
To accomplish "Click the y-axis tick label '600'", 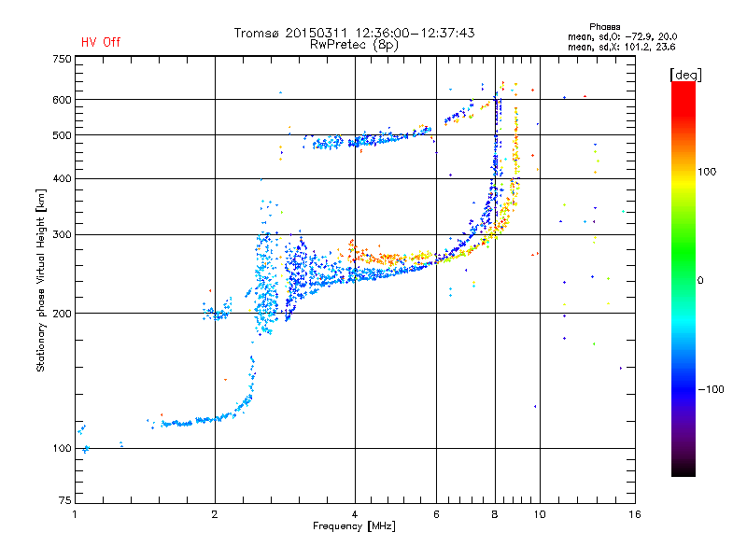I will point(62,100).
